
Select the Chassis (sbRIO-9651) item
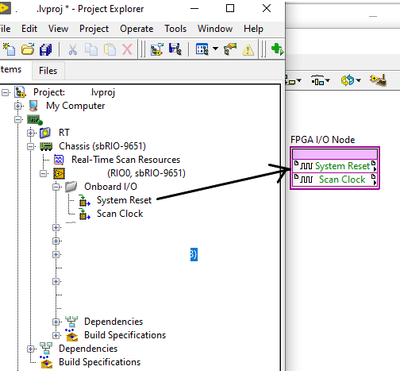(x=102, y=146)
